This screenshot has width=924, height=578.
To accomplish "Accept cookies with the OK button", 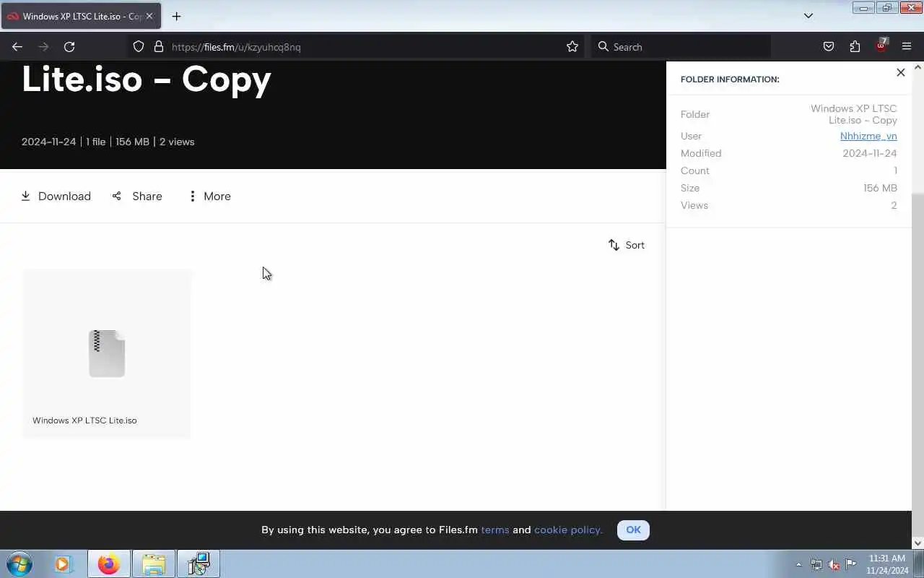I will pyautogui.click(x=633, y=530).
